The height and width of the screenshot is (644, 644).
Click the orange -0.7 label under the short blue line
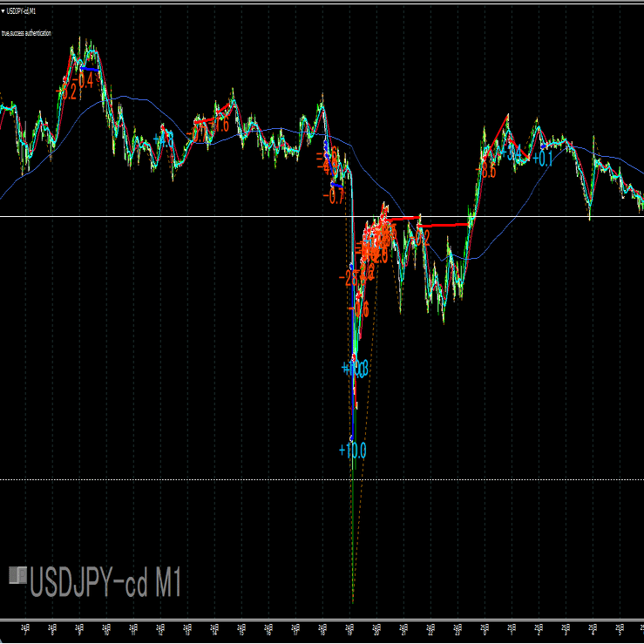[x=333, y=198]
